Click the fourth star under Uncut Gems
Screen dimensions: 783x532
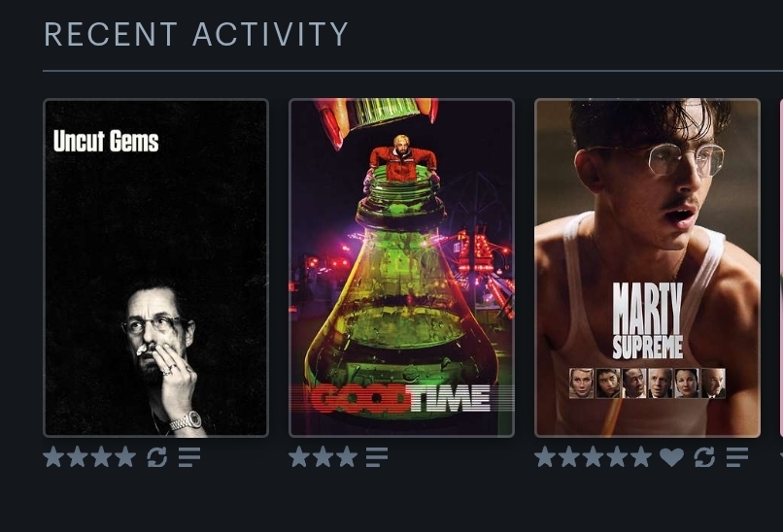click(125, 456)
